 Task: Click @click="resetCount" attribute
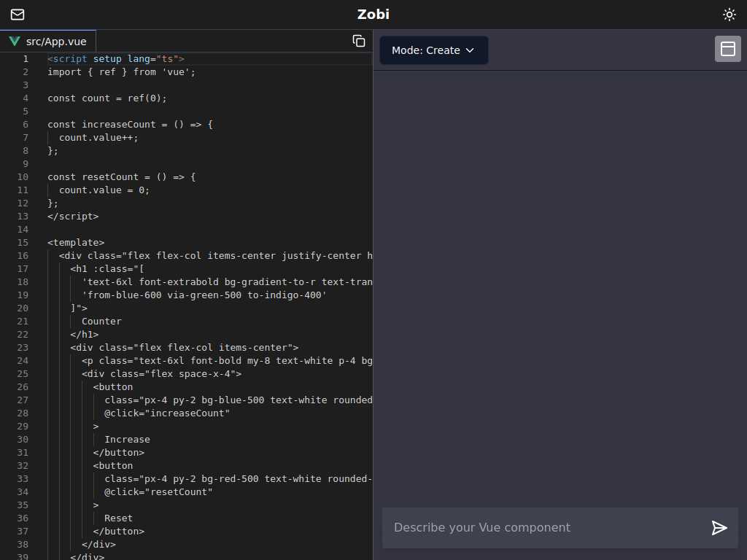click(158, 492)
